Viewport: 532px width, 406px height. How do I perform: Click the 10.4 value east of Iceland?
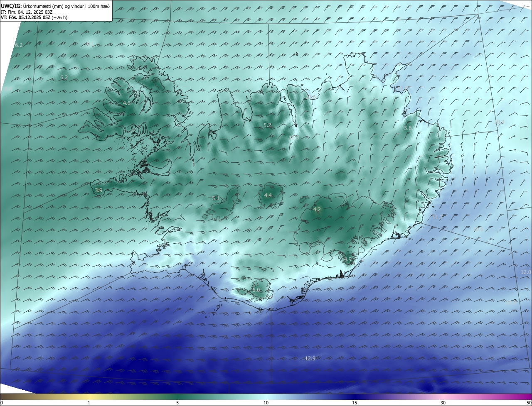(500, 122)
